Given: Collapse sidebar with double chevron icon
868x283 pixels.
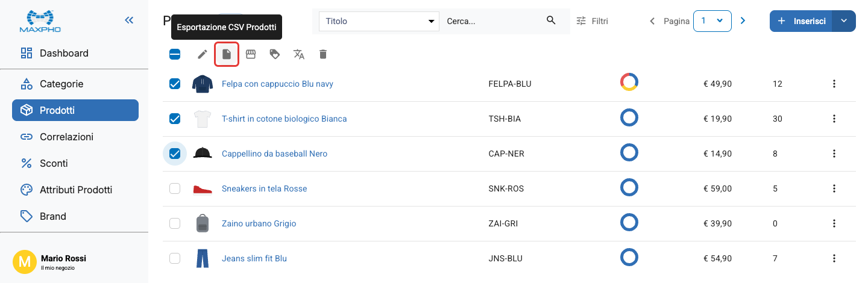Looking at the screenshot, I should tap(129, 20).
